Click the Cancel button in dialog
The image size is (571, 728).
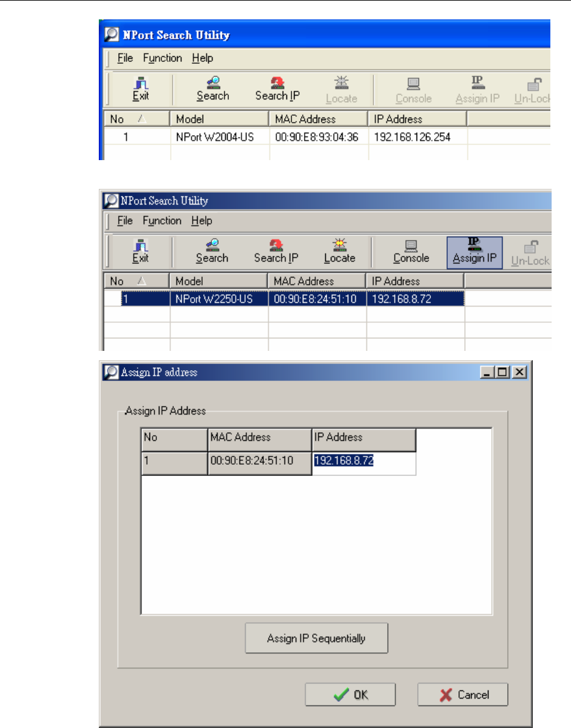(462, 695)
